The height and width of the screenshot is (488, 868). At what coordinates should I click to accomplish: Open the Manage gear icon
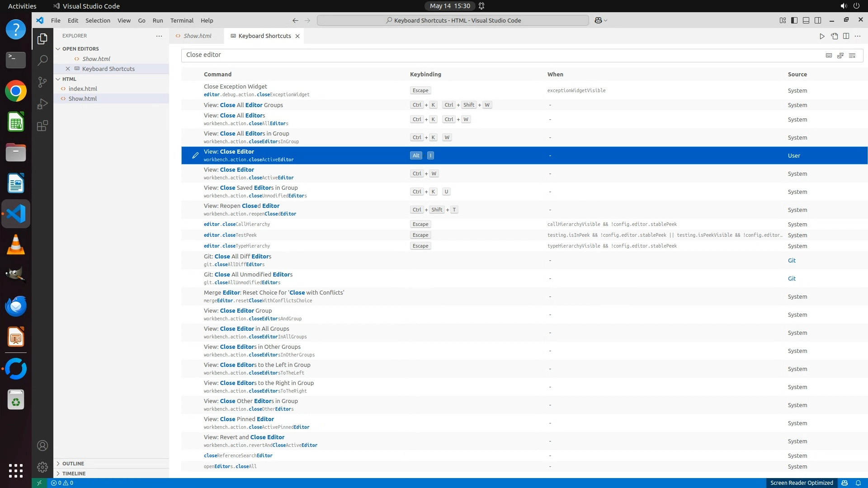42,467
